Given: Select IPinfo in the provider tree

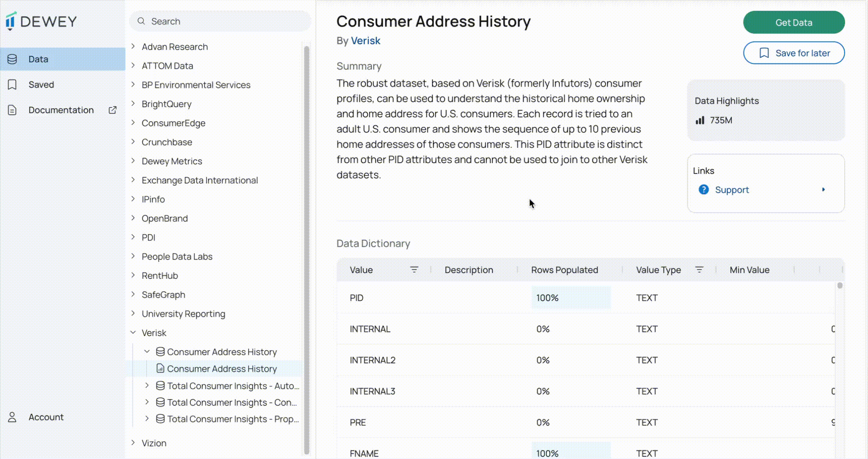Looking at the screenshot, I should click(153, 199).
